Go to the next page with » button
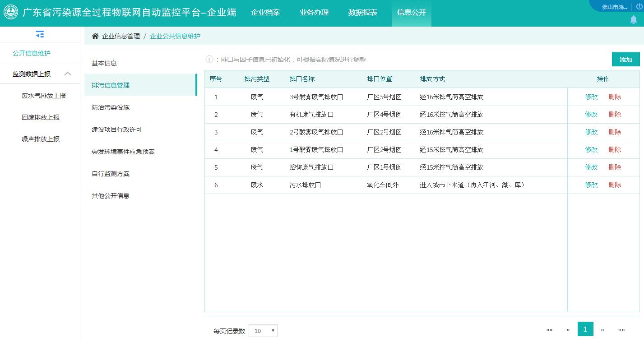The width and height of the screenshot is (644, 342). tap(602, 330)
